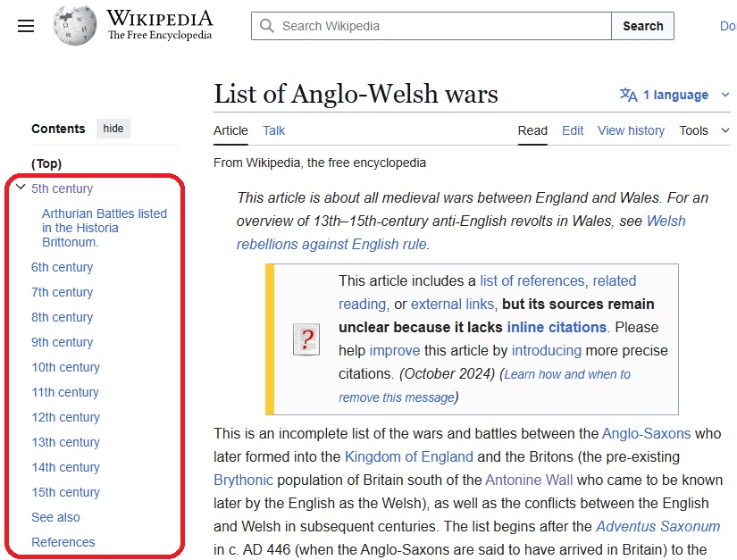Open the hamburger main menu
The image size is (737, 560).
(x=26, y=26)
